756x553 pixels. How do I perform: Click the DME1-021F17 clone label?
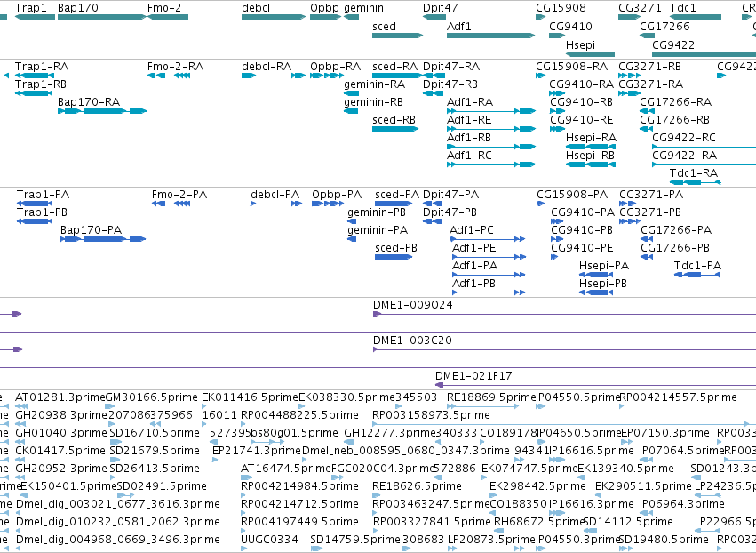point(473,376)
